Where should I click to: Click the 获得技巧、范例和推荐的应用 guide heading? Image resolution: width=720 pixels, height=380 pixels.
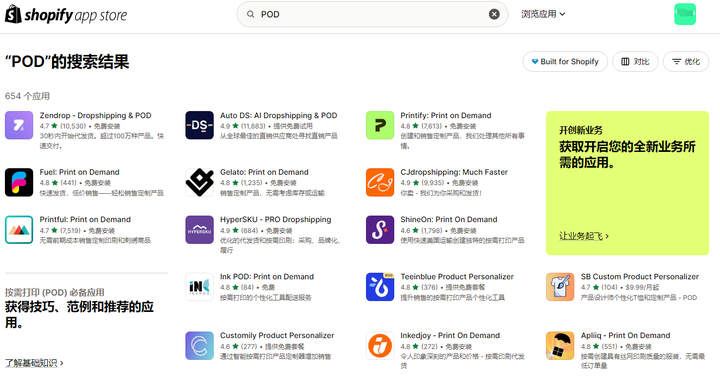pos(79,314)
